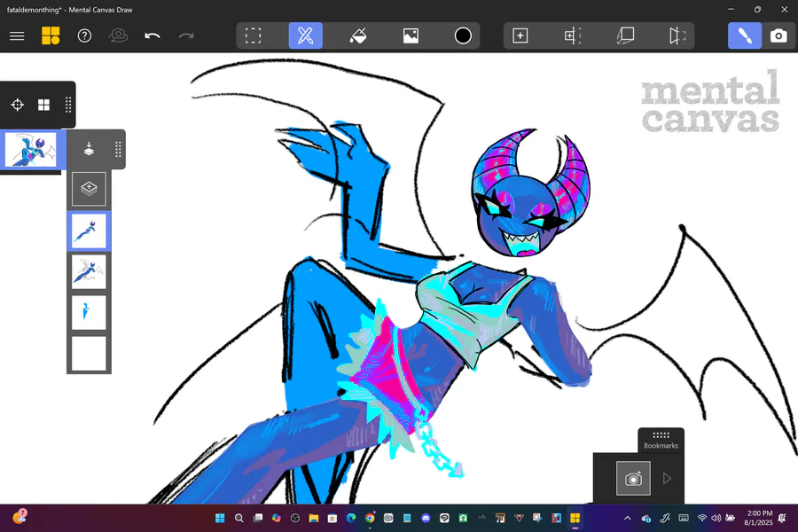Open Microsoft Edge from taskbar
The width and height of the screenshot is (798, 532).
[351, 518]
